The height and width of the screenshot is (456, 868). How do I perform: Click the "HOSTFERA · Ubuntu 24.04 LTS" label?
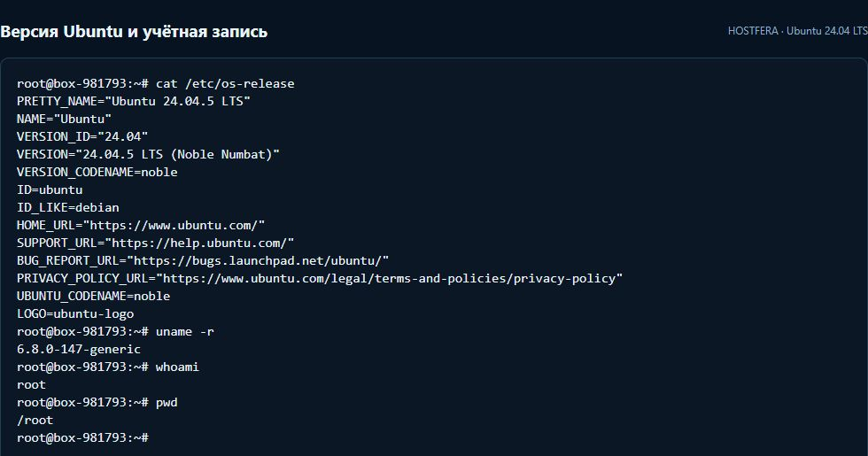click(798, 31)
